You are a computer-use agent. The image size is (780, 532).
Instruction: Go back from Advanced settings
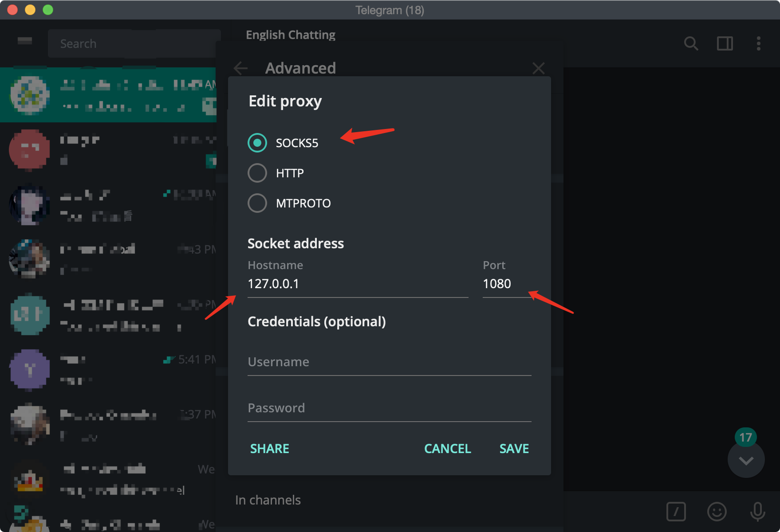[x=240, y=68]
